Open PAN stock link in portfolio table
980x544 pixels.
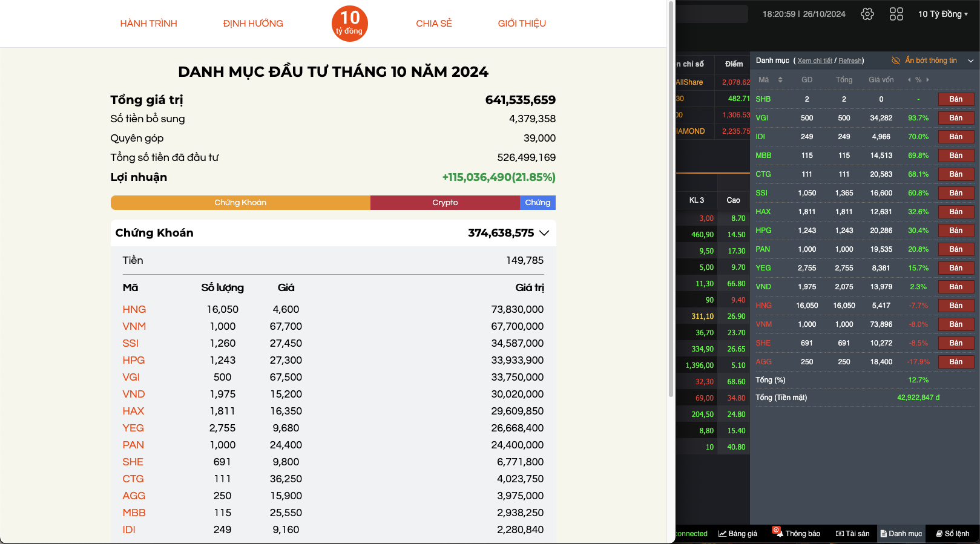(133, 445)
